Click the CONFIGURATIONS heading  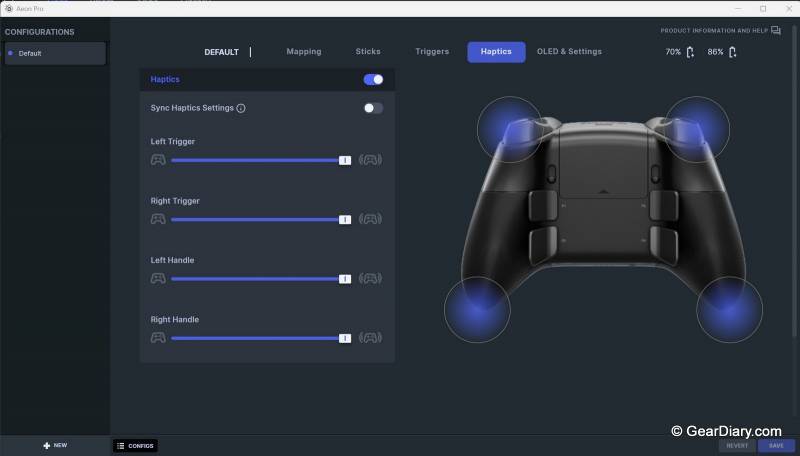(x=39, y=32)
